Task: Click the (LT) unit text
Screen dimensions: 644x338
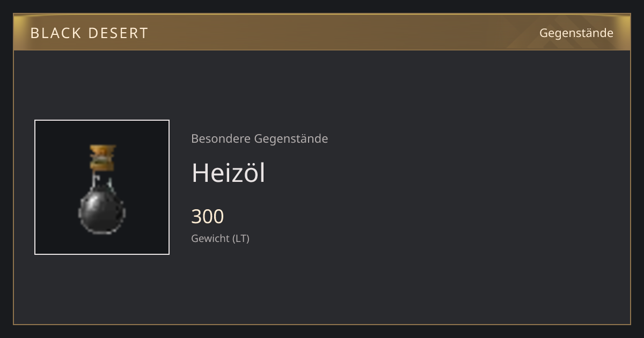Action: click(241, 238)
